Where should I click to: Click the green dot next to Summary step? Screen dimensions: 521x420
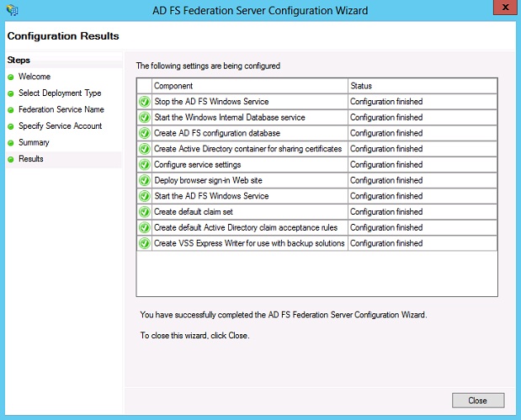(11, 143)
